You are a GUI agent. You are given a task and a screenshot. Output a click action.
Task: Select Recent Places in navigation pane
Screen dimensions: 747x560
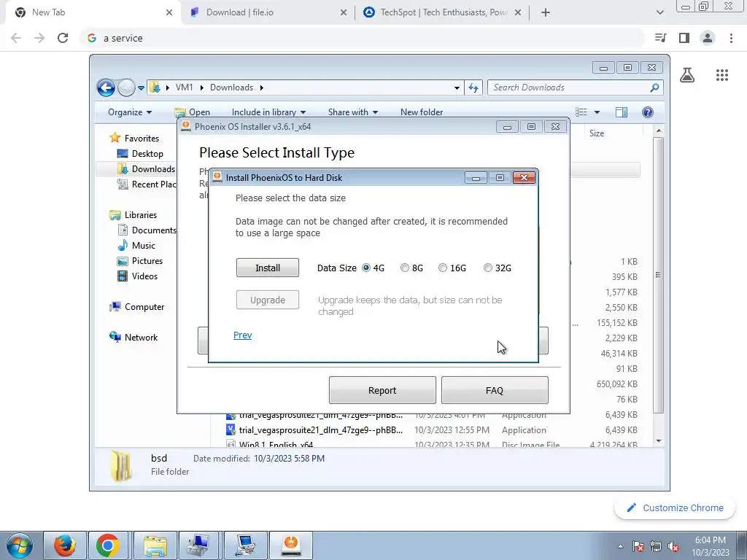146,184
